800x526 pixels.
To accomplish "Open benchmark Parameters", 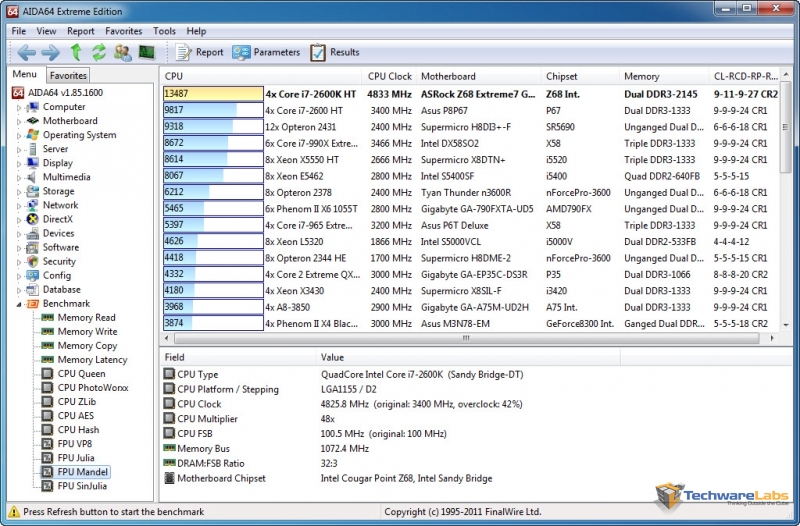I will tap(266, 52).
